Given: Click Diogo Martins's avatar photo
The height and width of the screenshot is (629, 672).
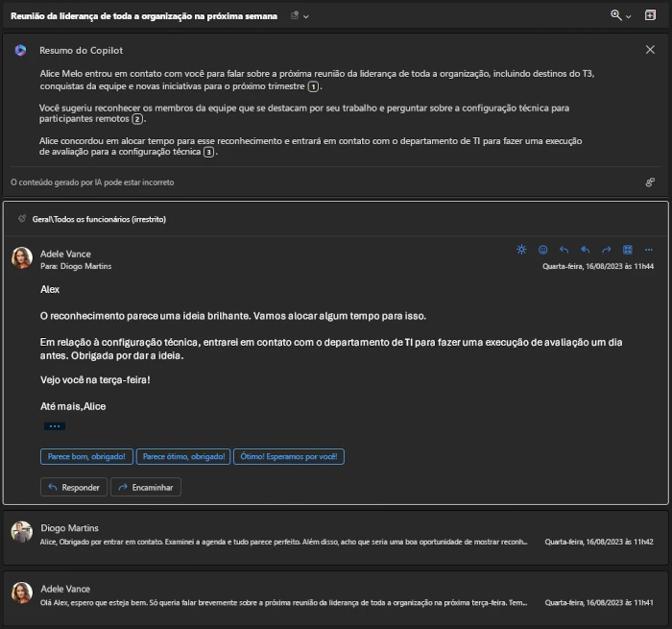Looking at the screenshot, I should point(22,532).
